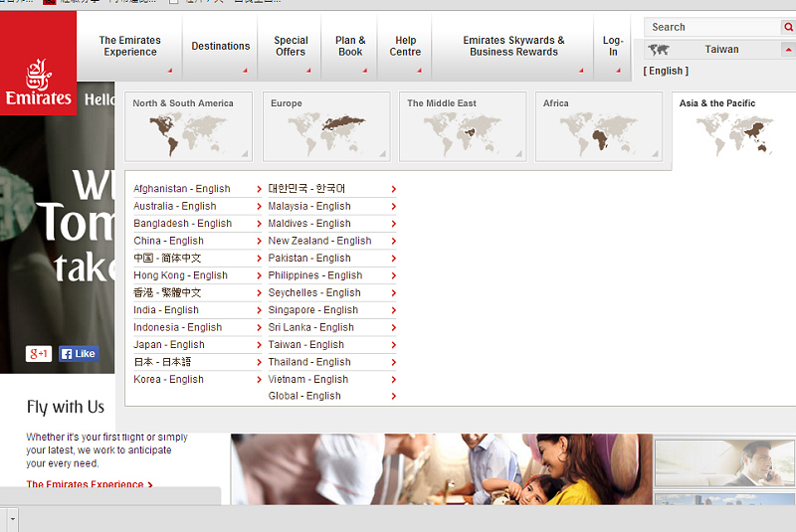Click the down arrow in the bottom bar
The image size is (796, 532).
point(13,519)
